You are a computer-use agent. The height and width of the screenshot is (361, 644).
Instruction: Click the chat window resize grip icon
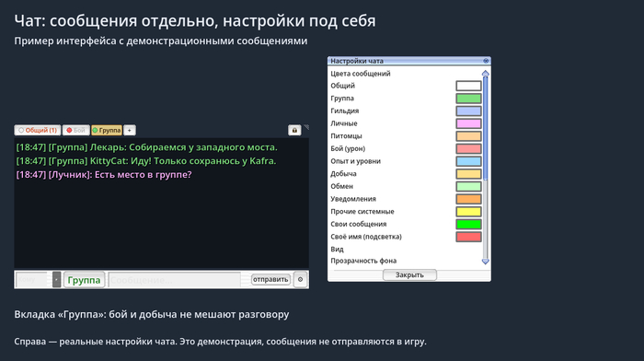point(306,127)
